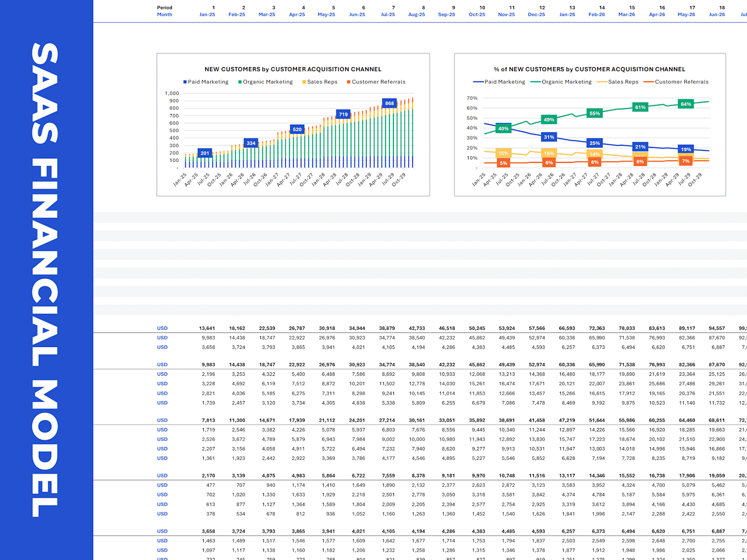Click the Aug-25 month column header
The width and height of the screenshot is (747, 560).
(416, 15)
